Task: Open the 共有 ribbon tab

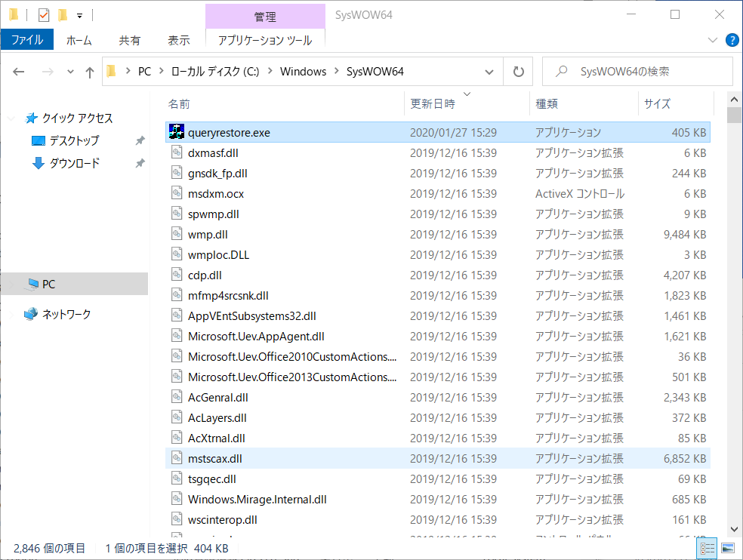Action: (x=129, y=40)
